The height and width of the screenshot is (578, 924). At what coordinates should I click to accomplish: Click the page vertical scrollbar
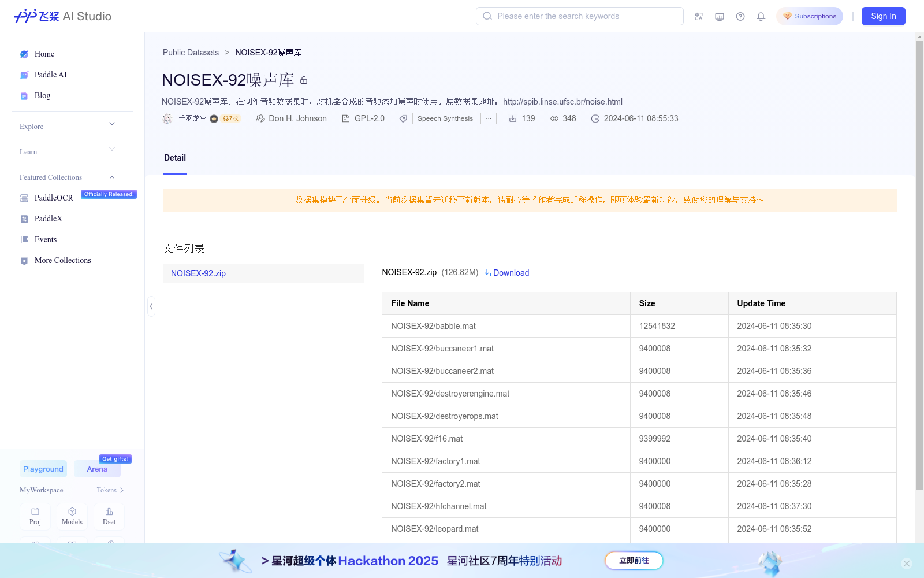tap(919, 265)
